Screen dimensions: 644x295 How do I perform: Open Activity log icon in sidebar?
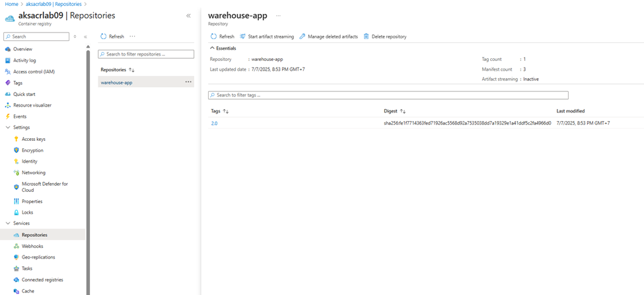7,60
